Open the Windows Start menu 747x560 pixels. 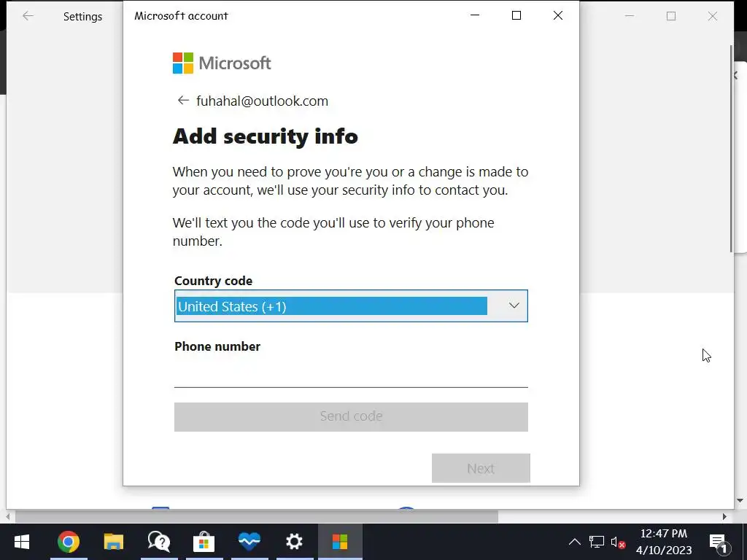point(21,542)
